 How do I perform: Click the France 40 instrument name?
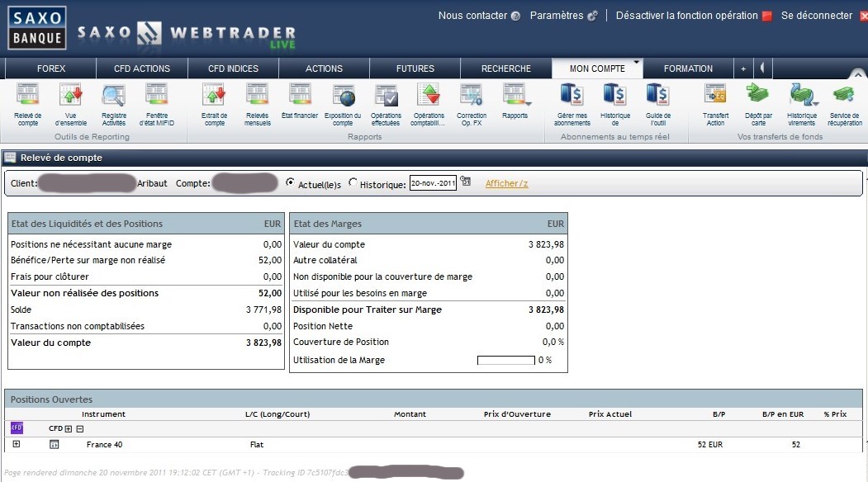104,444
